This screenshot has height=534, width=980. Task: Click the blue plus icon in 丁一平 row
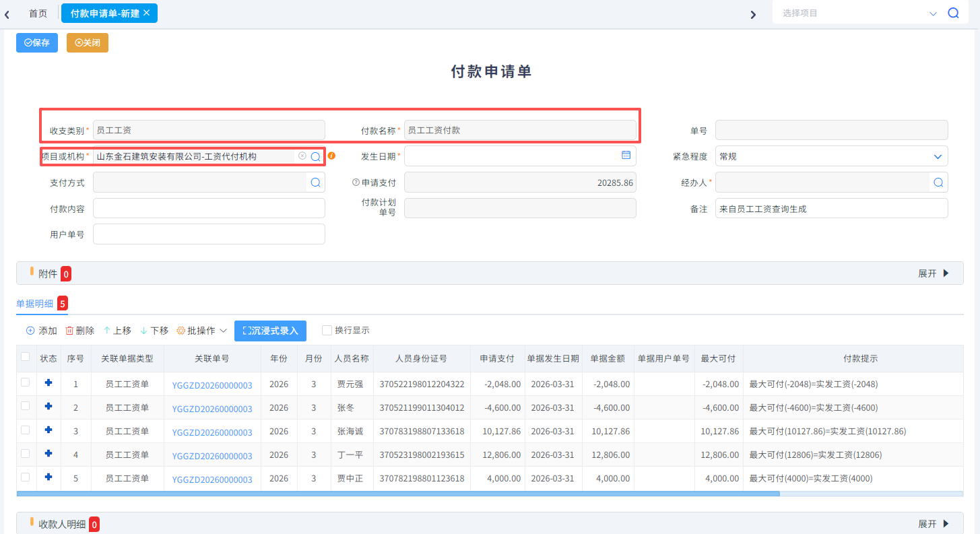pos(48,454)
